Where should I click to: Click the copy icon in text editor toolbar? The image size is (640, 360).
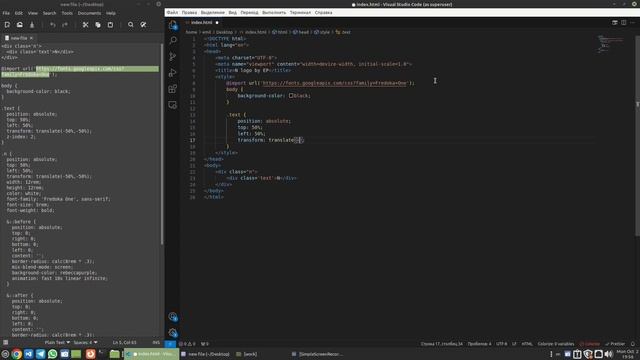pos(98,25)
